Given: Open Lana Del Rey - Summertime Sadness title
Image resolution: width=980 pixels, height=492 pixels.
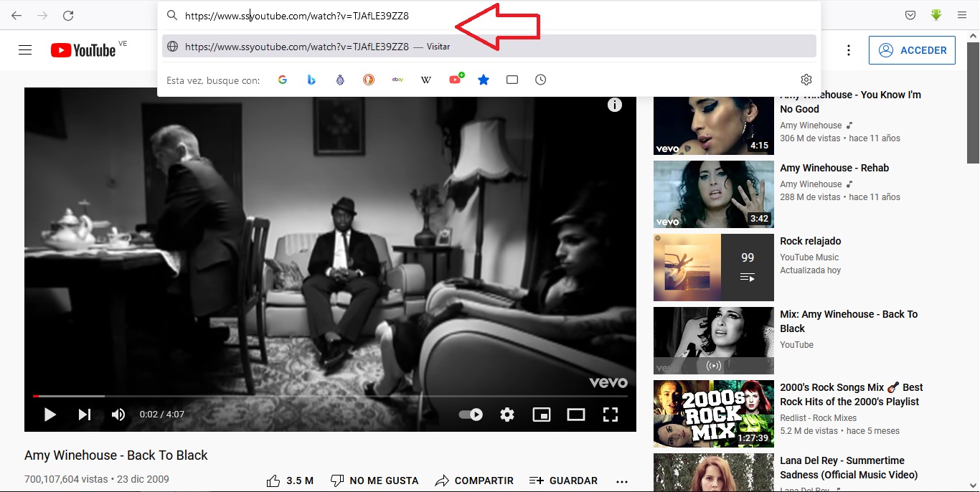Looking at the screenshot, I should click(x=849, y=468).
